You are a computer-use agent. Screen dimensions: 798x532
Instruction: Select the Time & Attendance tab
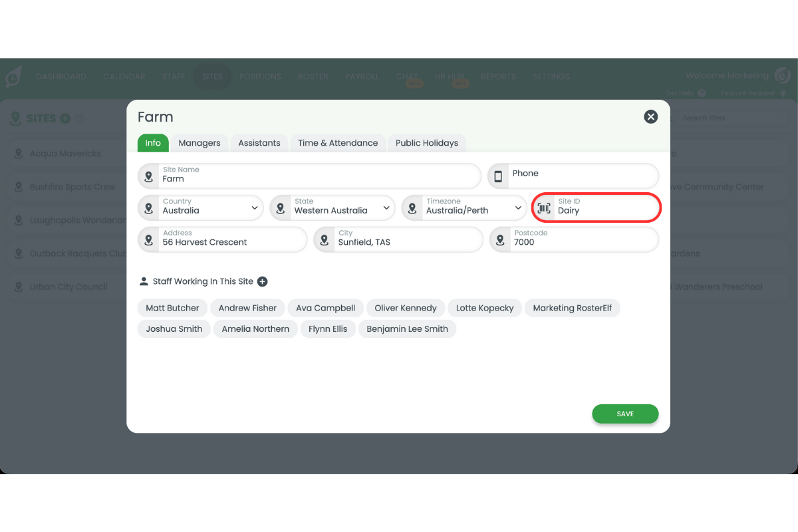click(337, 142)
